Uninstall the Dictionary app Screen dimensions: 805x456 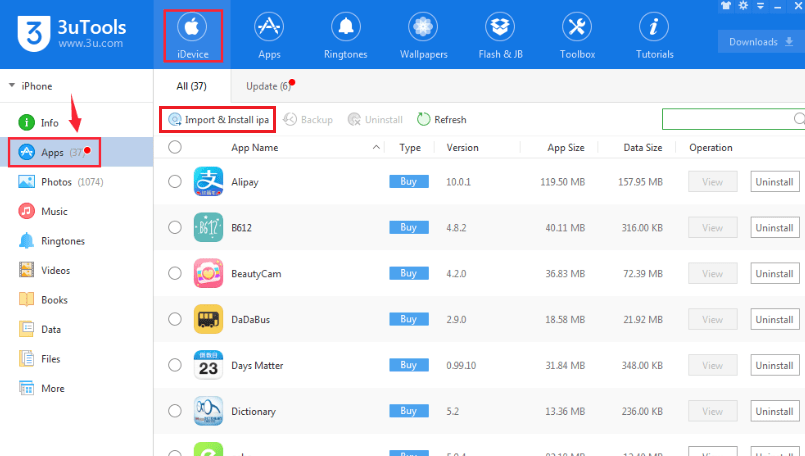pos(775,411)
